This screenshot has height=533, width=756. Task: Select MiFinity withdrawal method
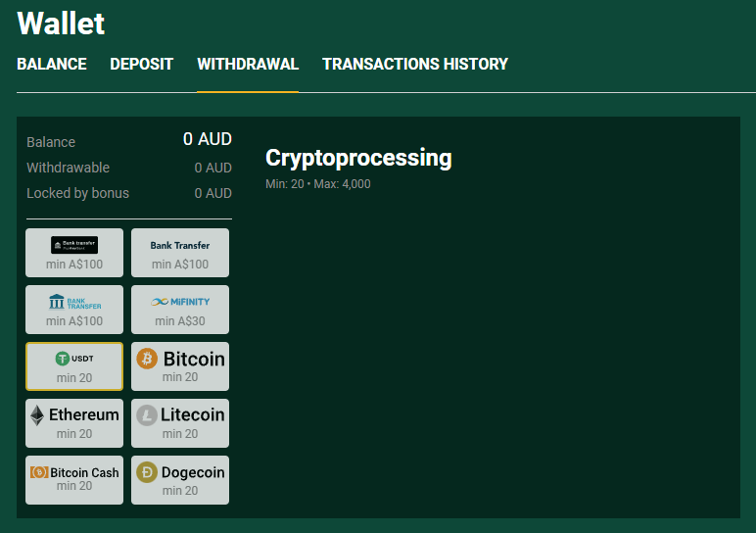(x=180, y=310)
